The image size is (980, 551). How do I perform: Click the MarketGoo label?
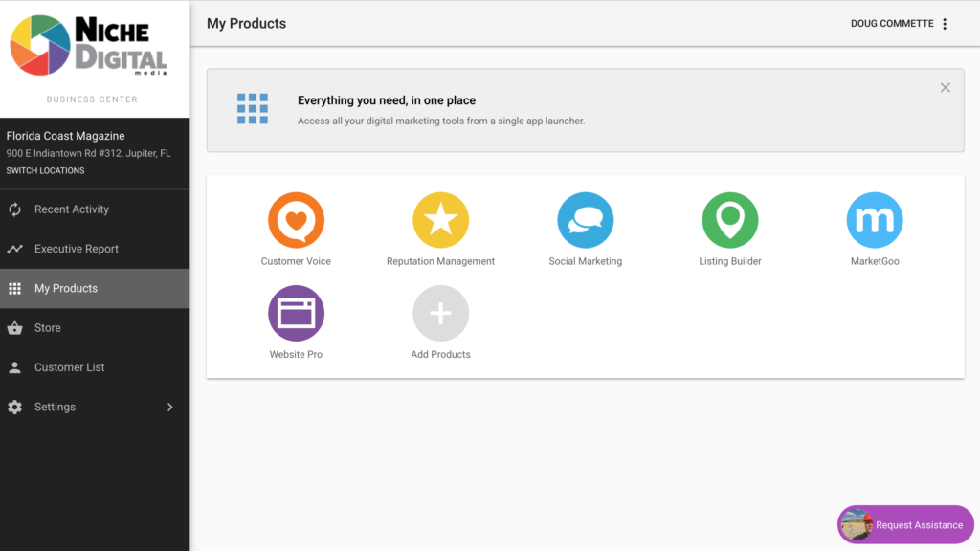pyautogui.click(x=875, y=261)
